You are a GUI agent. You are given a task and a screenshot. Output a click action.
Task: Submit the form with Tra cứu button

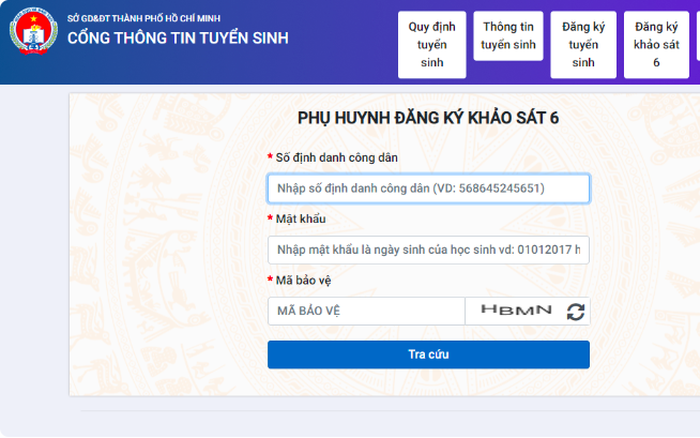429,355
